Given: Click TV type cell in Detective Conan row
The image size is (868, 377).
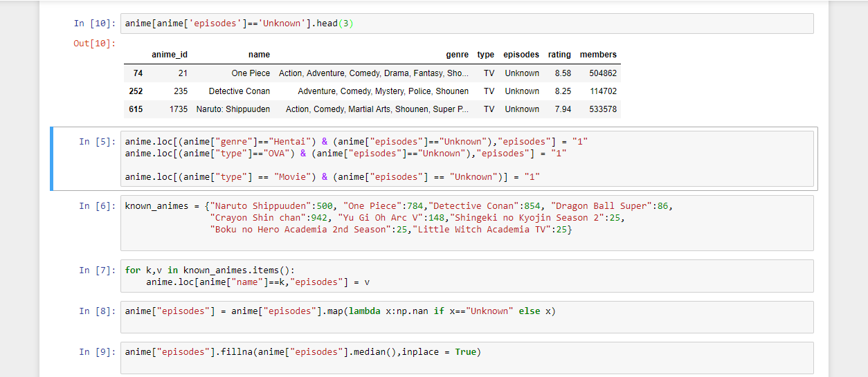Looking at the screenshot, I should pos(489,91).
